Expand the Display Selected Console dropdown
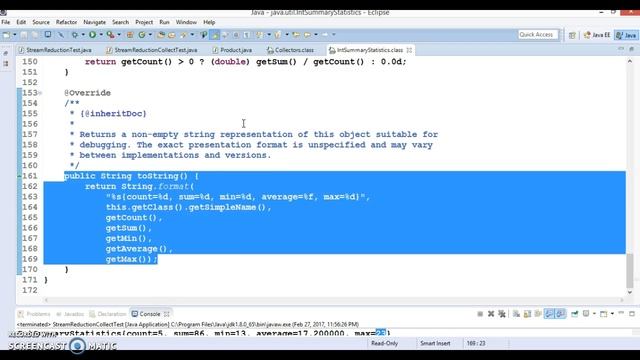Viewport: 640px width, 360px height. tap(594, 314)
